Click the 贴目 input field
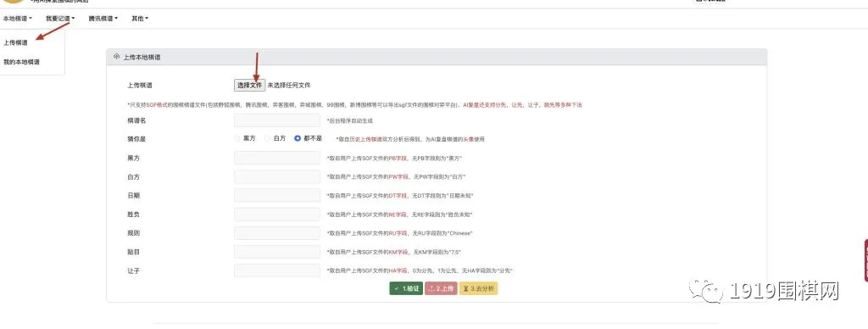Viewport: 868px width, 329px height. (277, 252)
